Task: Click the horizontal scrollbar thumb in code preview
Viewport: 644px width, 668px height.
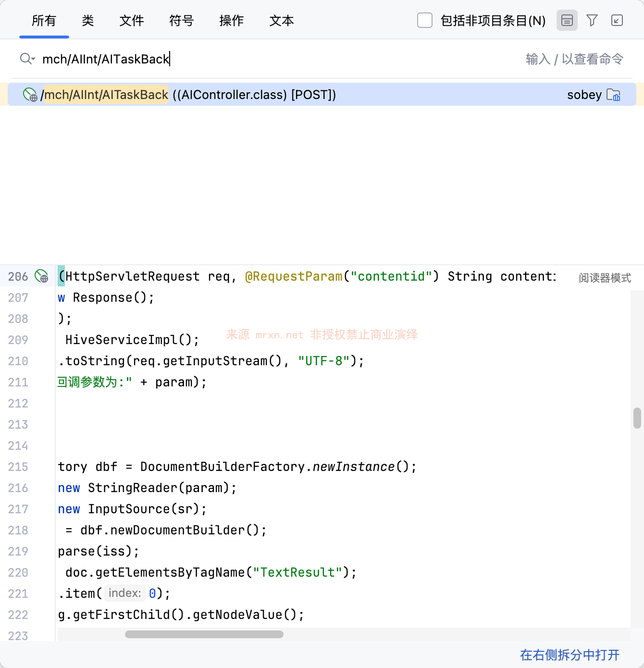Action: point(204,634)
